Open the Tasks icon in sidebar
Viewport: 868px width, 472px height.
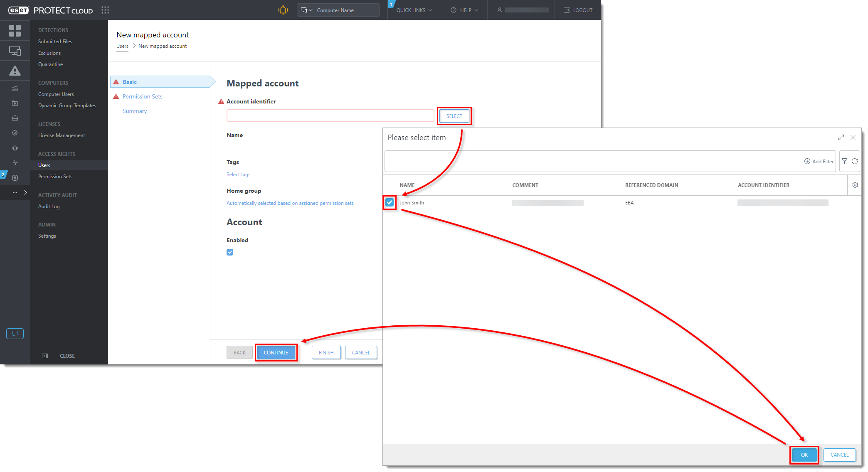[15, 103]
